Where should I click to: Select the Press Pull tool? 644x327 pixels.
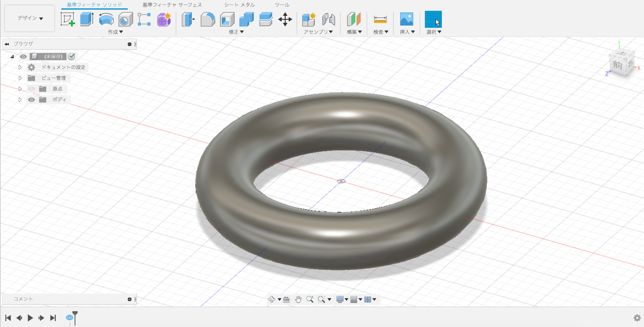(188, 19)
